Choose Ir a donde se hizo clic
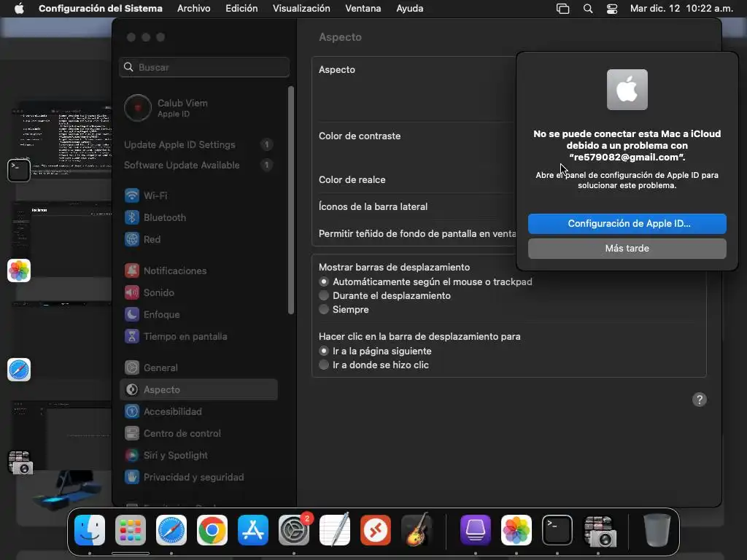Viewport: 747px width, 560px height. pos(324,365)
